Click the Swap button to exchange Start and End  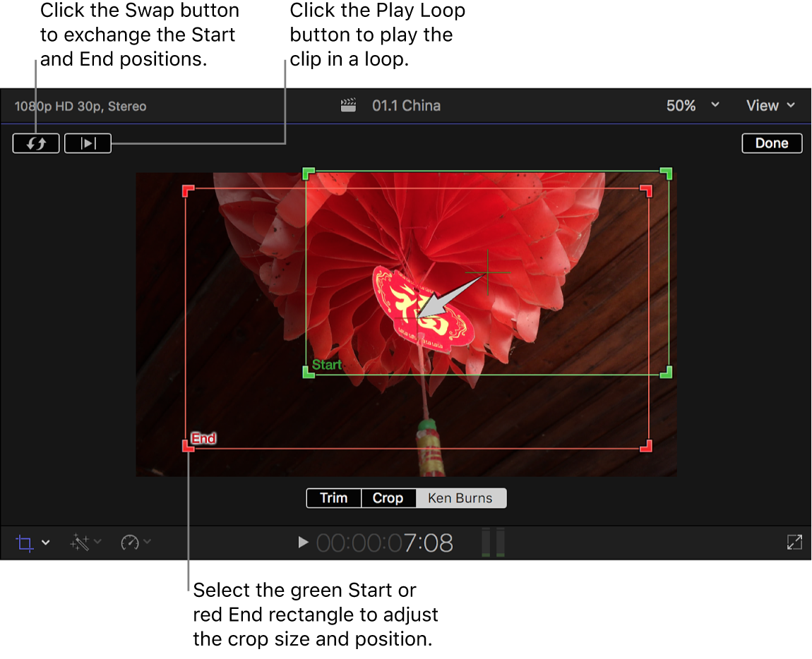(35, 143)
